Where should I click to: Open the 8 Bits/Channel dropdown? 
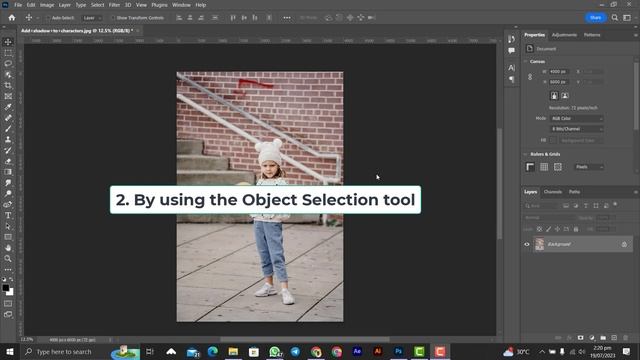coord(576,129)
